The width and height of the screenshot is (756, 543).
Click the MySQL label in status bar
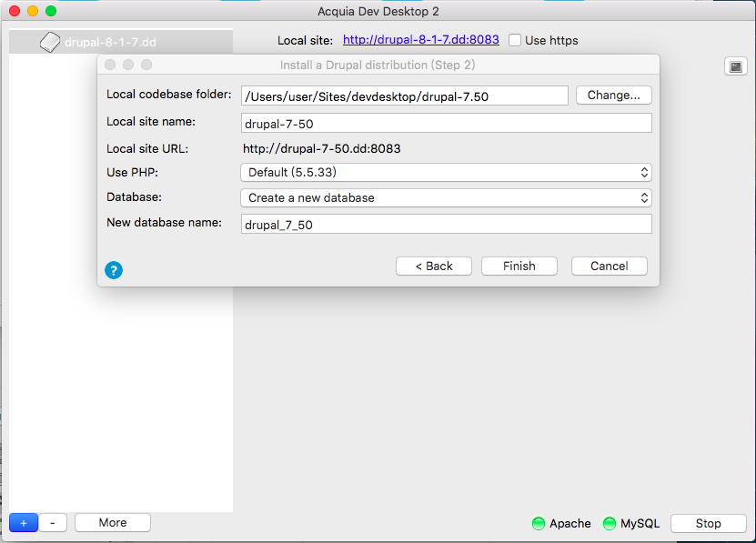(x=640, y=524)
